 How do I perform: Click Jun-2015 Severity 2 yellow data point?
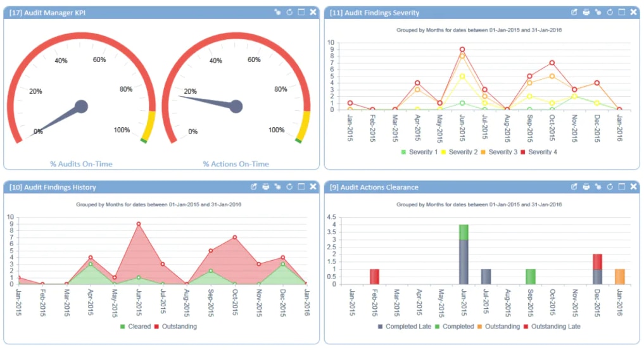[462, 77]
